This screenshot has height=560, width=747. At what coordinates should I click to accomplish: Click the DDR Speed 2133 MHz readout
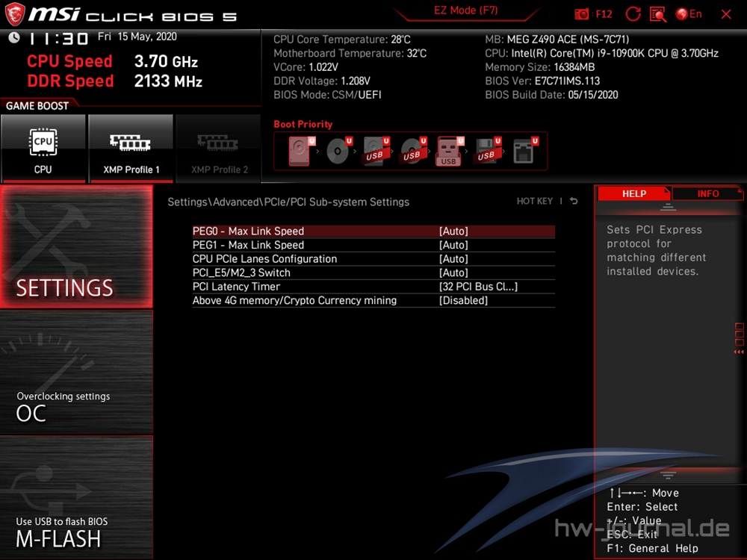pos(115,81)
